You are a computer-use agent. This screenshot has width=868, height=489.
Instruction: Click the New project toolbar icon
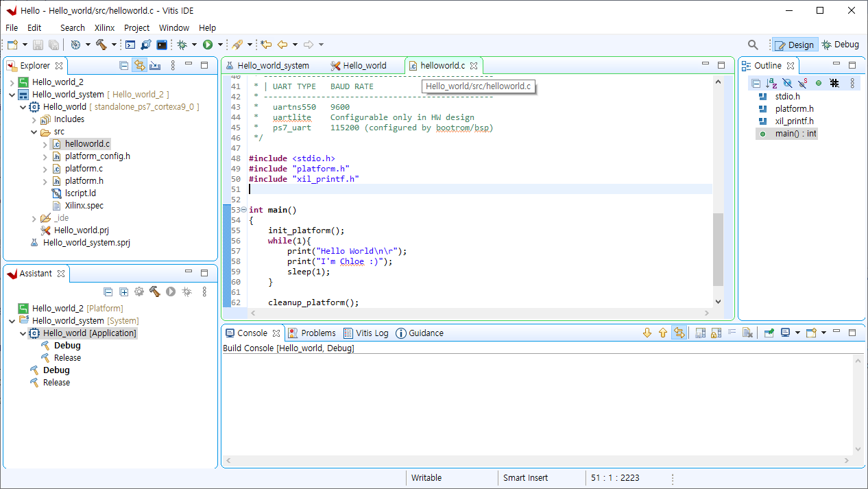point(12,45)
